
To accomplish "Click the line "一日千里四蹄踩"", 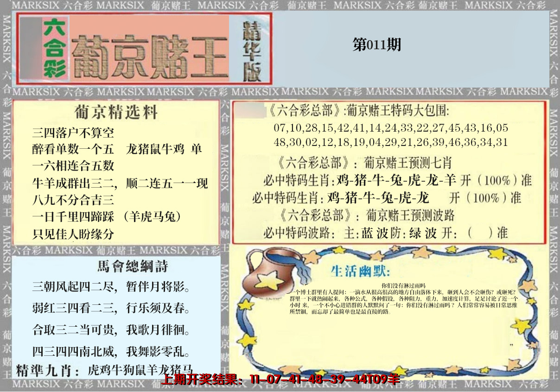I will pos(73,217).
